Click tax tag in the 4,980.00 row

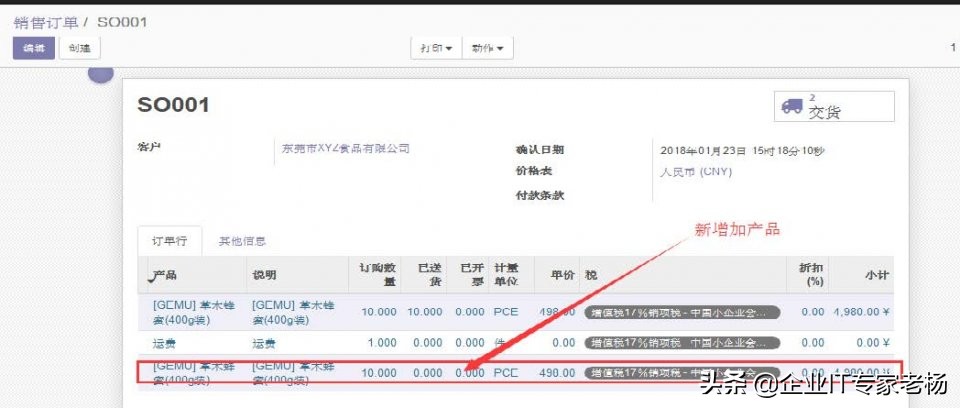tap(682, 312)
